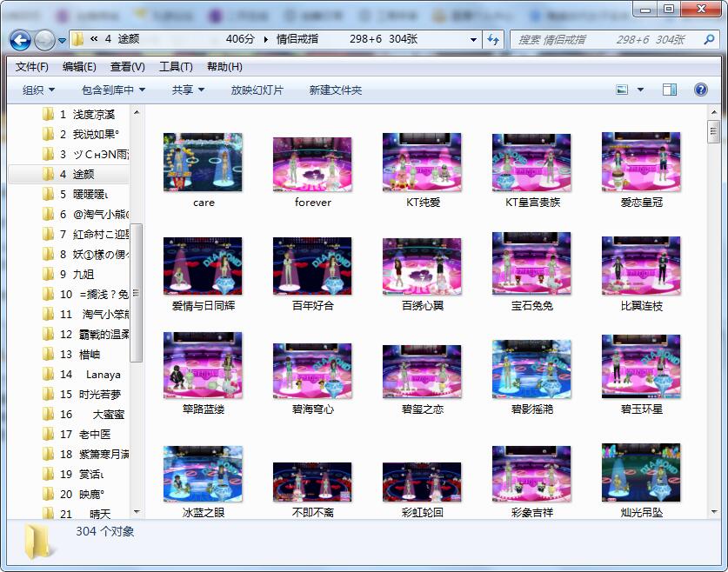Select the 碧影摇滟 thumbnail
Image resolution: width=728 pixels, height=572 pixels.
tap(531, 369)
